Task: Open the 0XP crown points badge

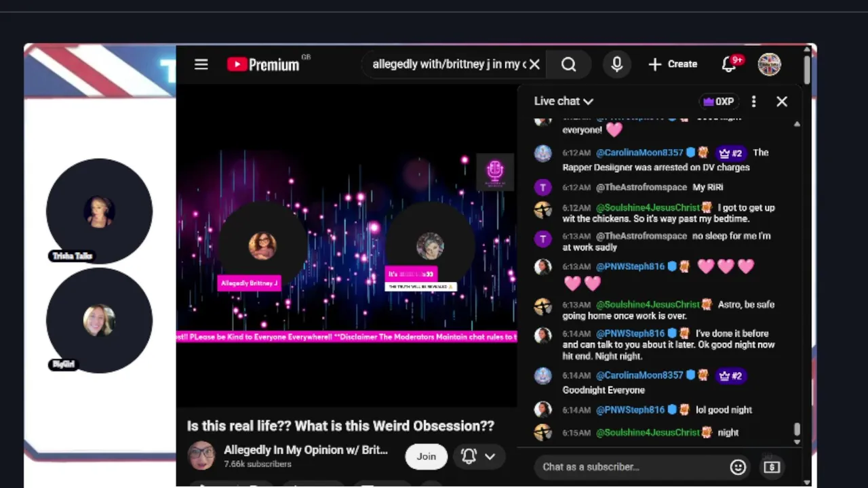Action: (719, 102)
